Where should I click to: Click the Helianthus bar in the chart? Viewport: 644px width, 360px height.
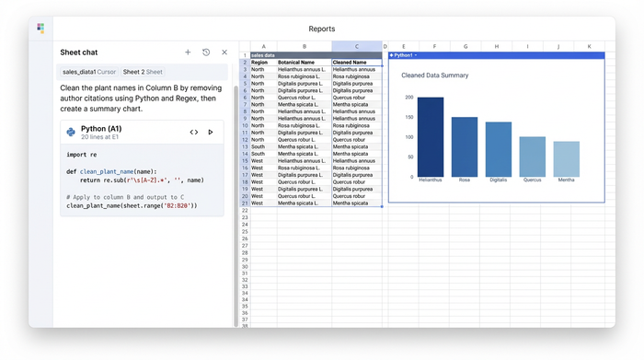point(431,137)
